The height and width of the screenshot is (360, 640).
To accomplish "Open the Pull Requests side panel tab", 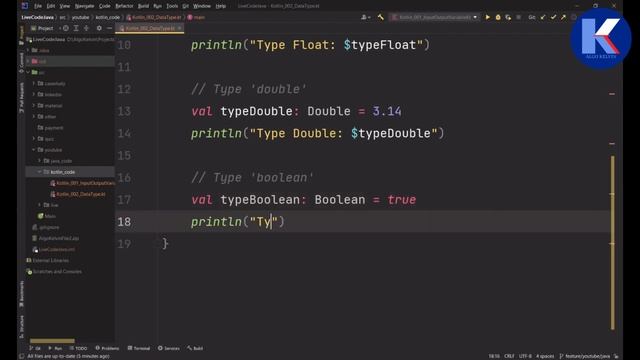I will (21, 98).
